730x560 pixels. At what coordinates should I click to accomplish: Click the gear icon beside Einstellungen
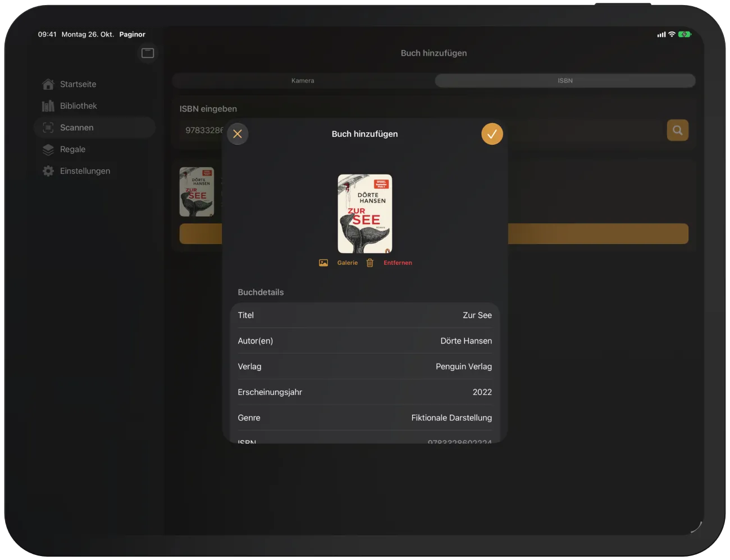[48, 171]
